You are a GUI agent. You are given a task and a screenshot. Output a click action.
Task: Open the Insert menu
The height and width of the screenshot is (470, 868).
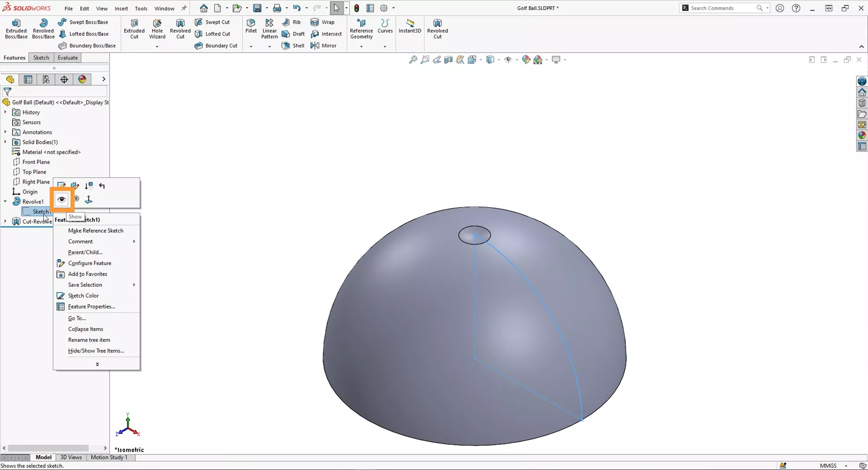(x=121, y=8)
